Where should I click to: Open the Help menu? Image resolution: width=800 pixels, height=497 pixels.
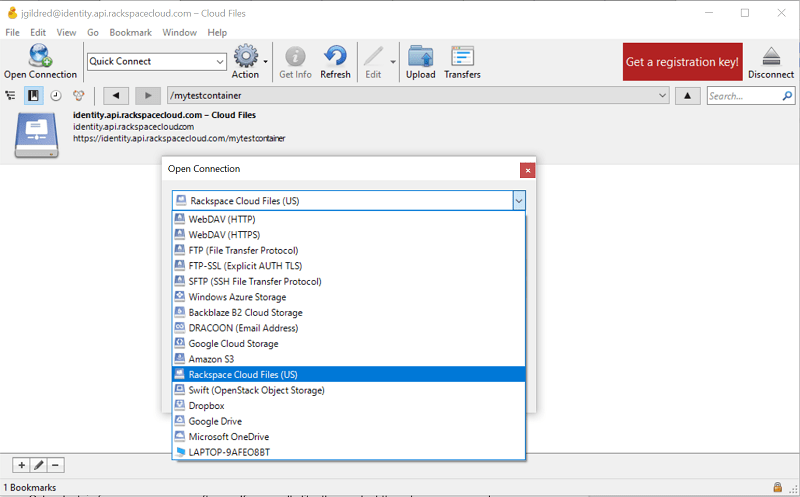pos(217,32)
